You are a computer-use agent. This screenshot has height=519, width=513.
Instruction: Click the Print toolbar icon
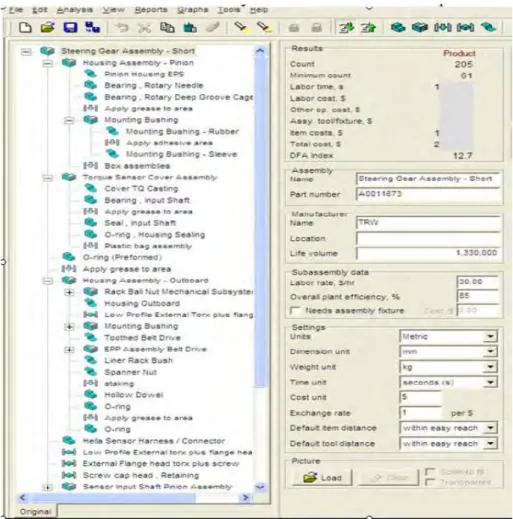[x=294, y=28]
